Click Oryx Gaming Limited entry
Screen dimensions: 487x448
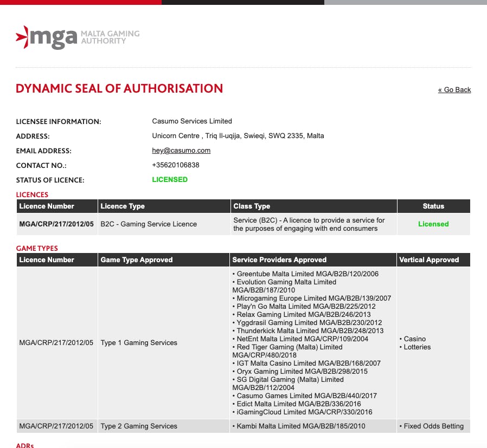[300, 372]
